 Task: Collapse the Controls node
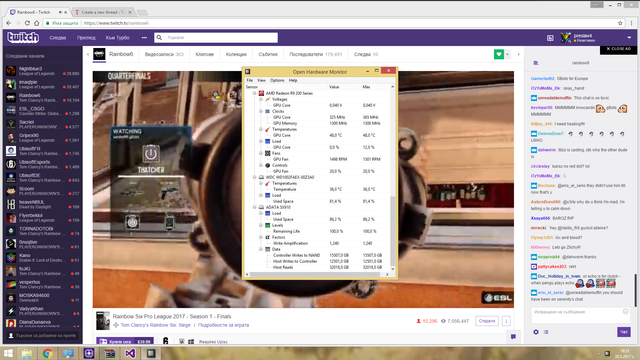[261, 165]
